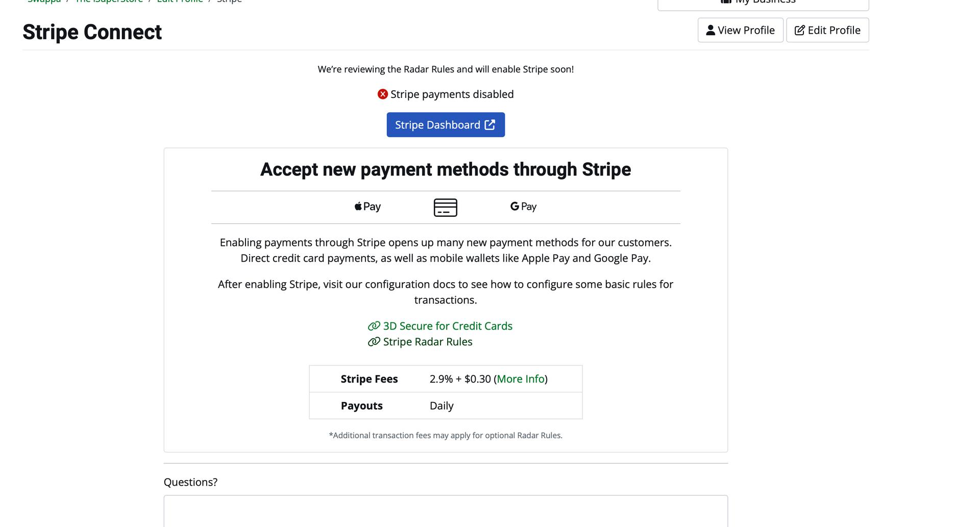
Task: Click the person icon in View Profile
Action: (710, 30)
